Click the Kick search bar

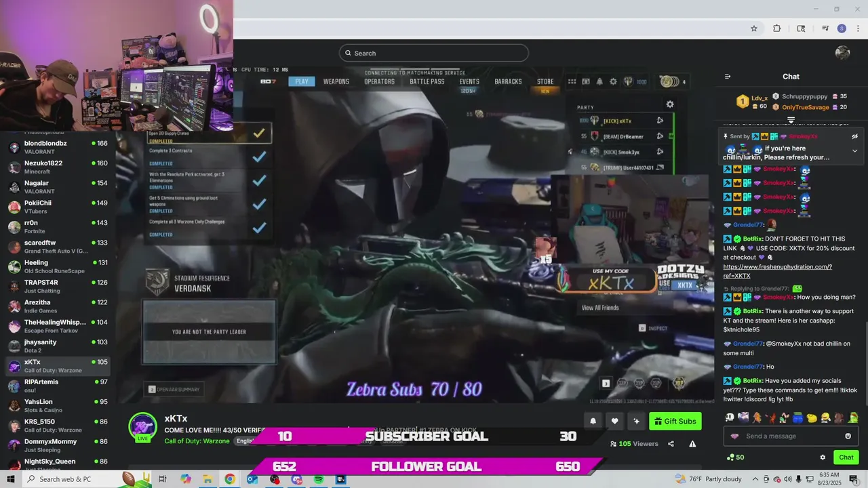pyautogui.click(x=434, y=53)
